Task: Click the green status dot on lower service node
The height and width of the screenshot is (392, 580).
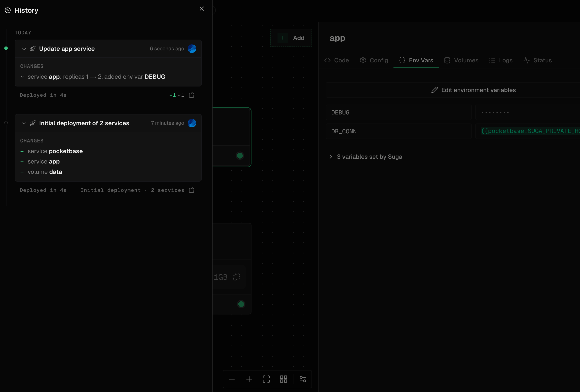Action: [241, 304]
